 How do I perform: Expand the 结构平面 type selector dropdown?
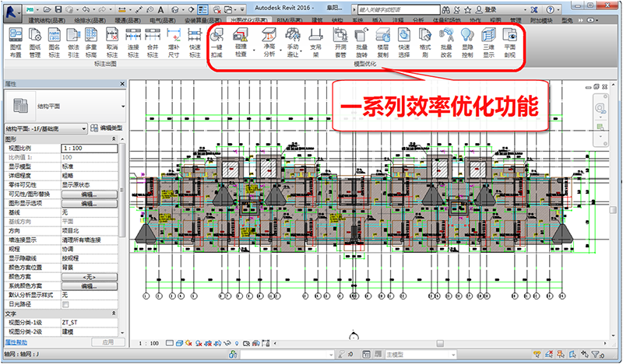point(123,105)
